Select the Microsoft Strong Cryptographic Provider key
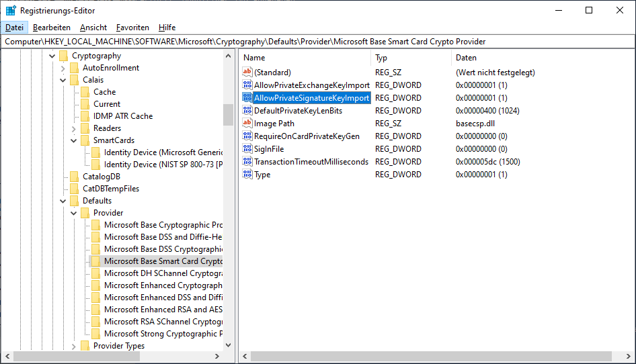The width and height of the screenshot is (636, 364). pos(163,334)
